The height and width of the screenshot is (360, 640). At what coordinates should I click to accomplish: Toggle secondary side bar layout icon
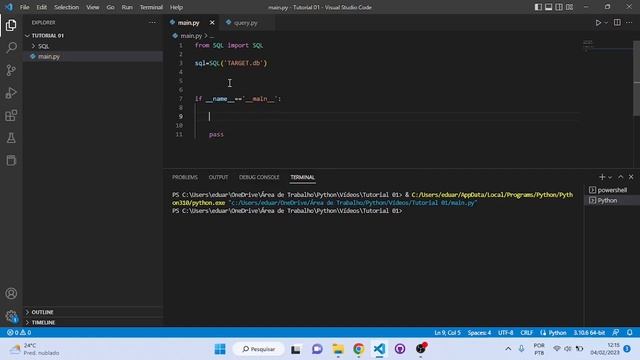(x=559, y=7)
